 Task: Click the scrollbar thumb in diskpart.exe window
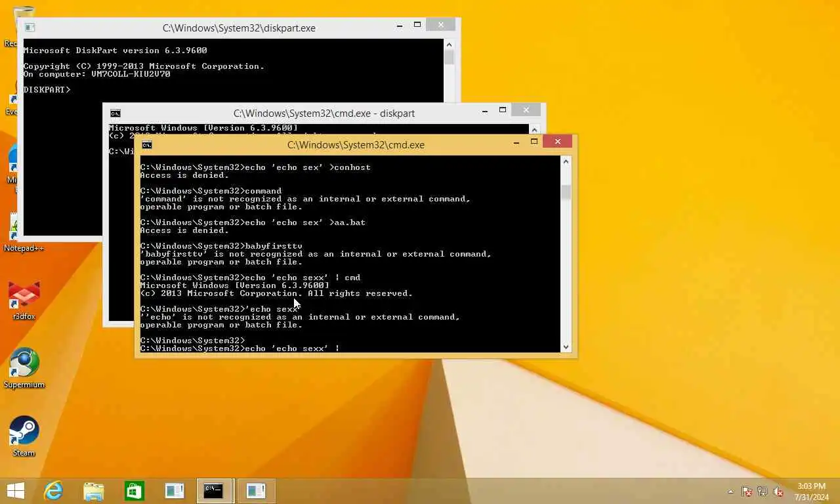(449, 57)
